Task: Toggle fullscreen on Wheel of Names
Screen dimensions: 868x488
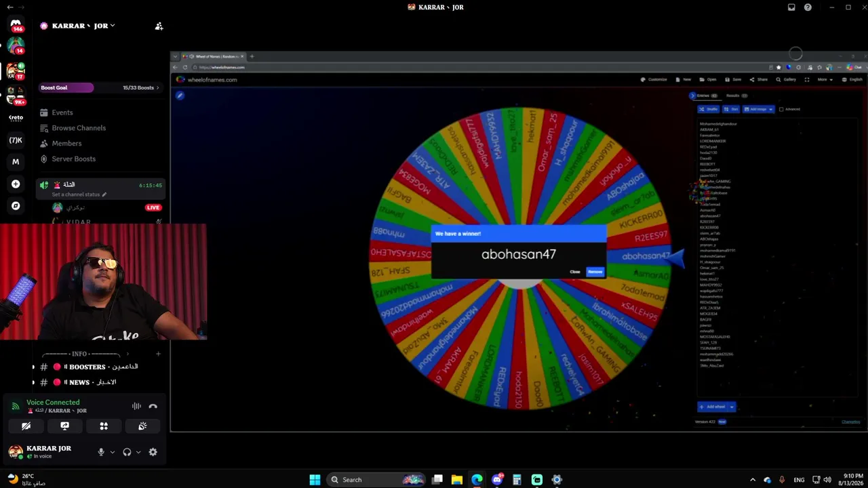Action: click(x=806, y=79)
